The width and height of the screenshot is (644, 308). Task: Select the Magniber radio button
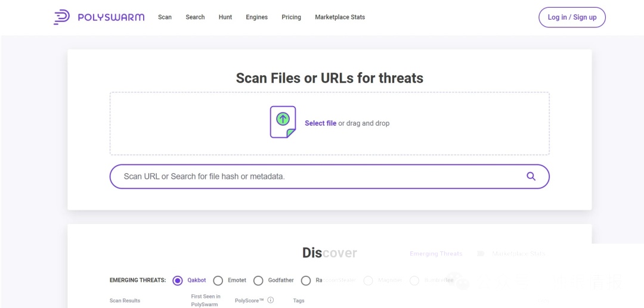click(x=368, y=281)
